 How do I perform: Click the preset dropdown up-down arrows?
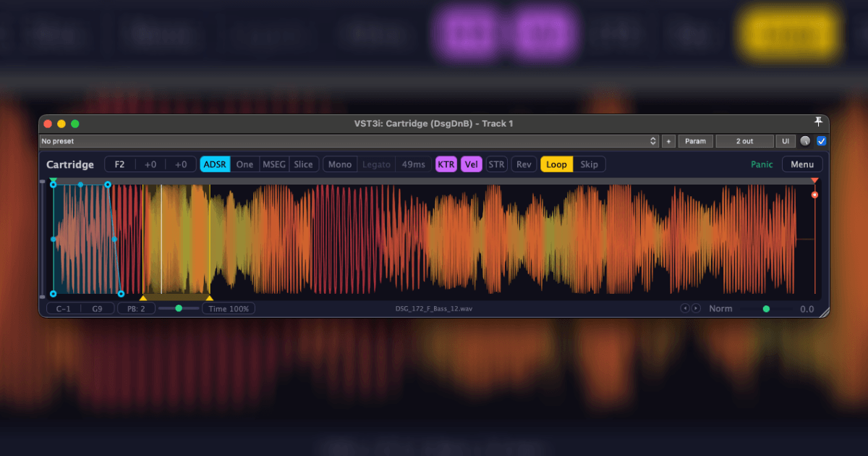point(653,141)
